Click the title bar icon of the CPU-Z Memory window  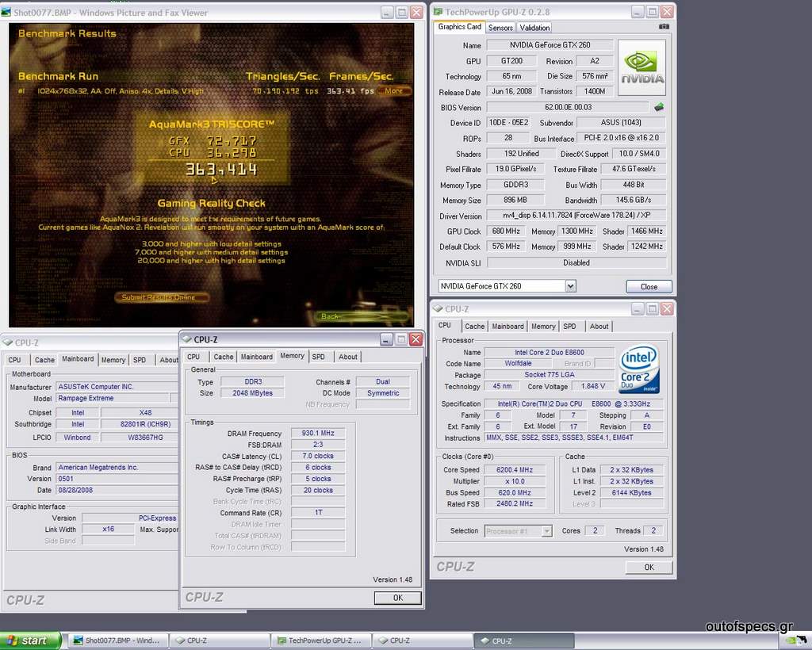[186, 339]
